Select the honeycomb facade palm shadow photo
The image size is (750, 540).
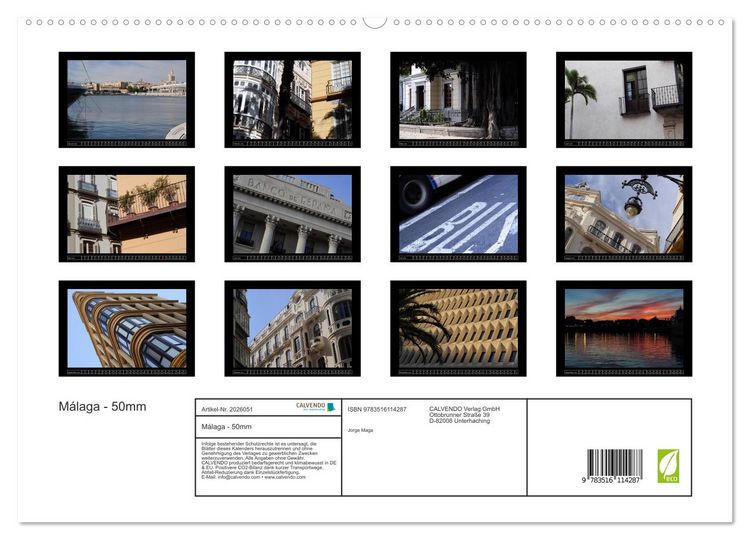(x=458, y=329)
